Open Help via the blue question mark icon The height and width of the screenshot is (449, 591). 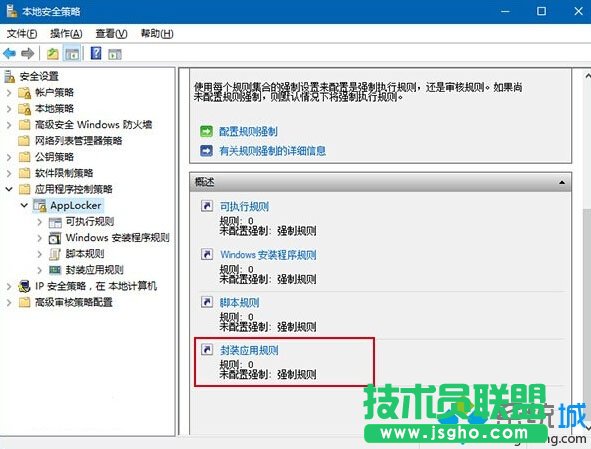click(96, 54)
